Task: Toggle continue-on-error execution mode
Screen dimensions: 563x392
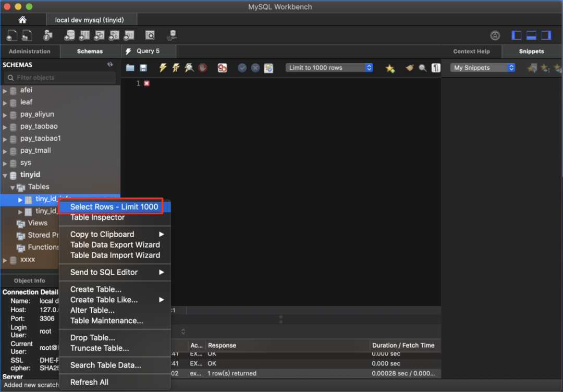Action: (x=222, y=68)
